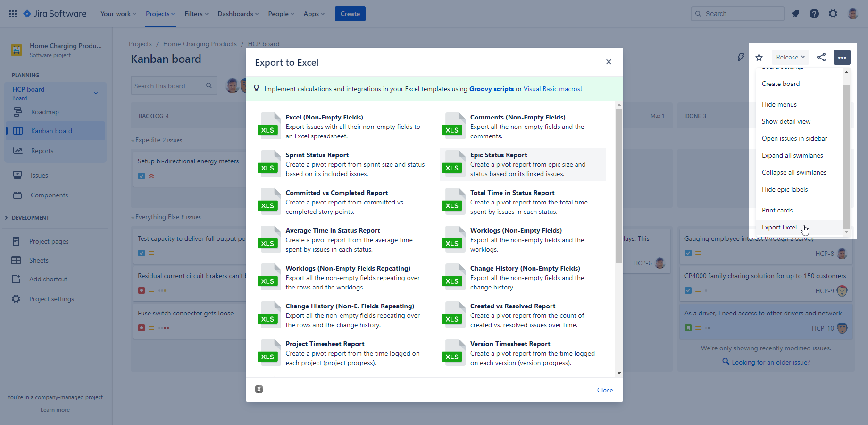Viewport: 868px width, 425px height.
Task: Open the Groovy scripts link
Action: [492, 89]
